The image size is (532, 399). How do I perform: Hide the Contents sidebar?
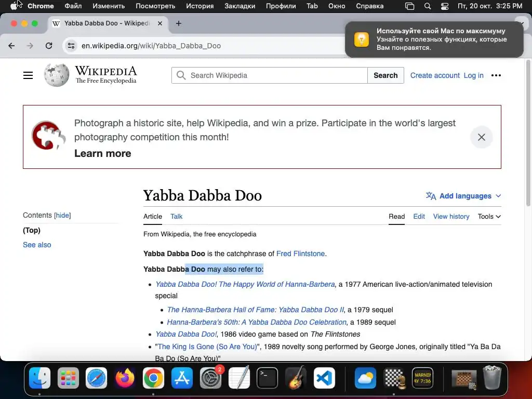click(62, 216)
